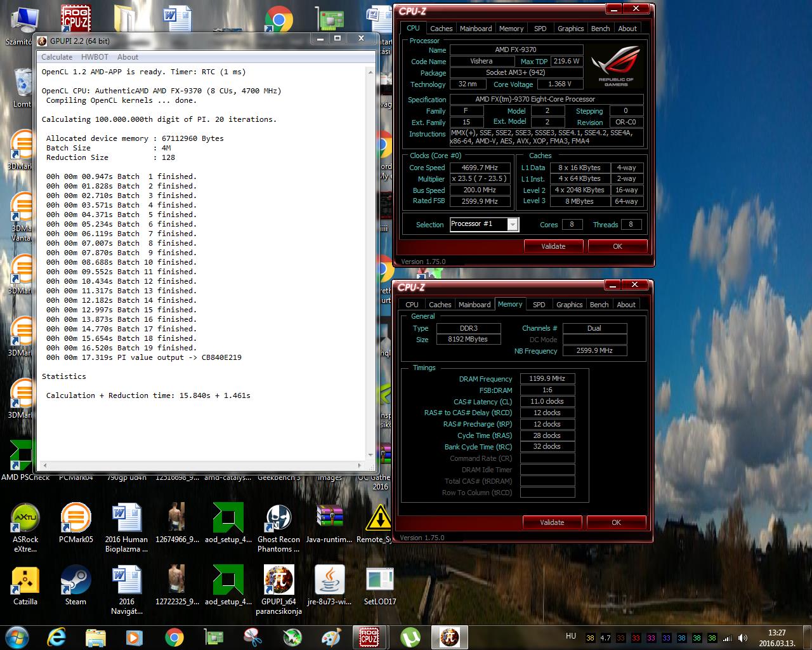Open Graphics tab in the CPU-Z Processor window
The image size is (812, 650).
(x=570, y=29)
